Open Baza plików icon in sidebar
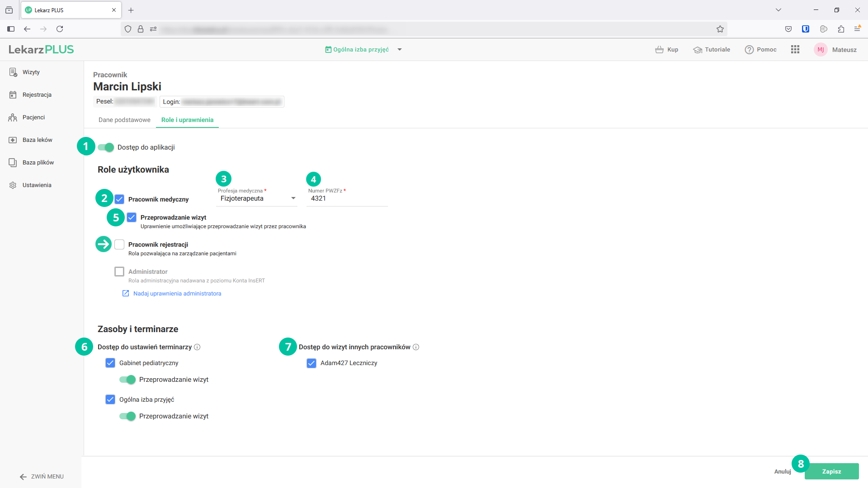868x488 pixels. click(13, 163)
